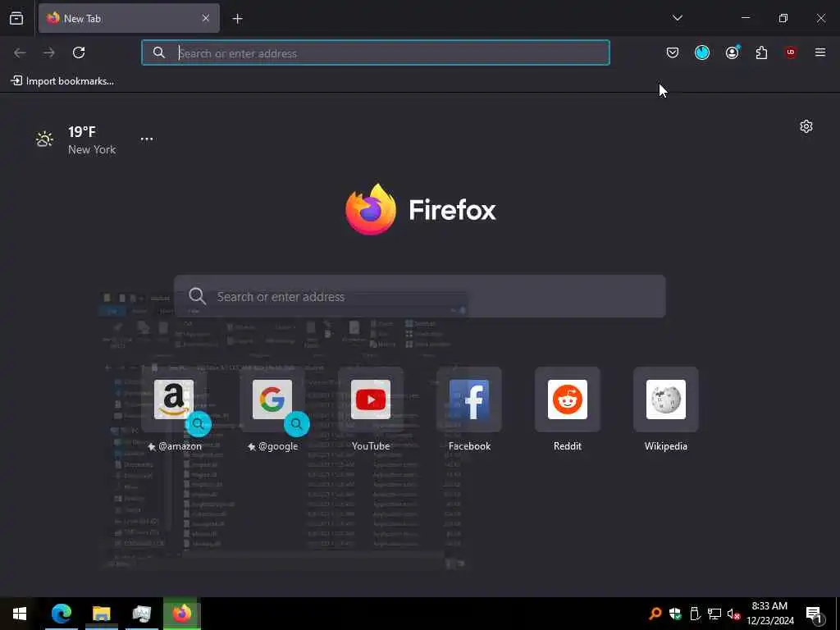
Task: Click Import bookmarks link
Action: [62, 81]
